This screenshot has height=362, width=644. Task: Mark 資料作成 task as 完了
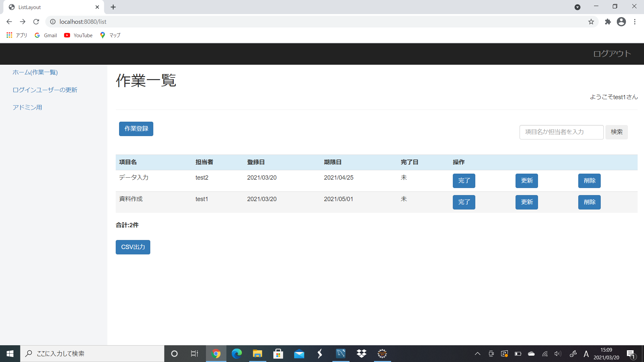pyautogui.click(x=464, y=202)
